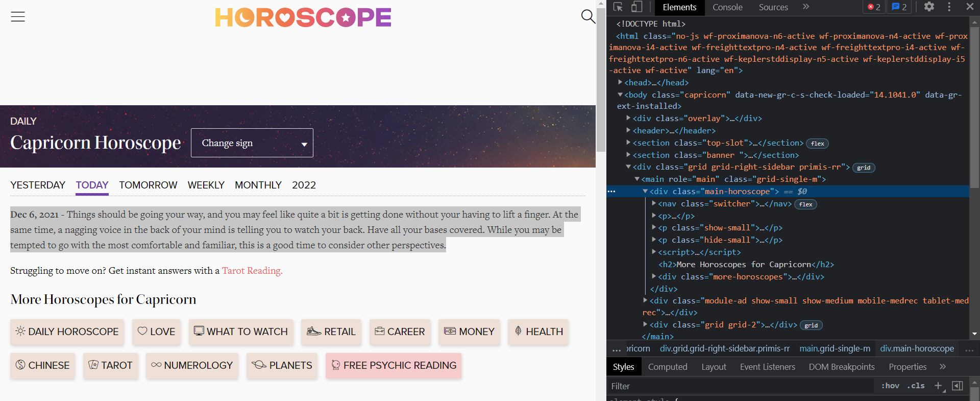The width and height of the screenshot is (980, 401).
Task: Open the Properties tab
Action: [908, 367]
